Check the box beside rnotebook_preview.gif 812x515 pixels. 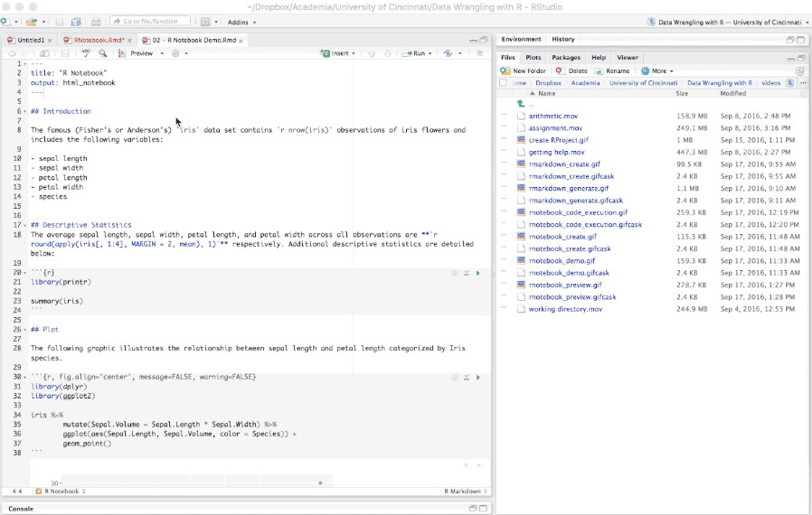point(504,285)
